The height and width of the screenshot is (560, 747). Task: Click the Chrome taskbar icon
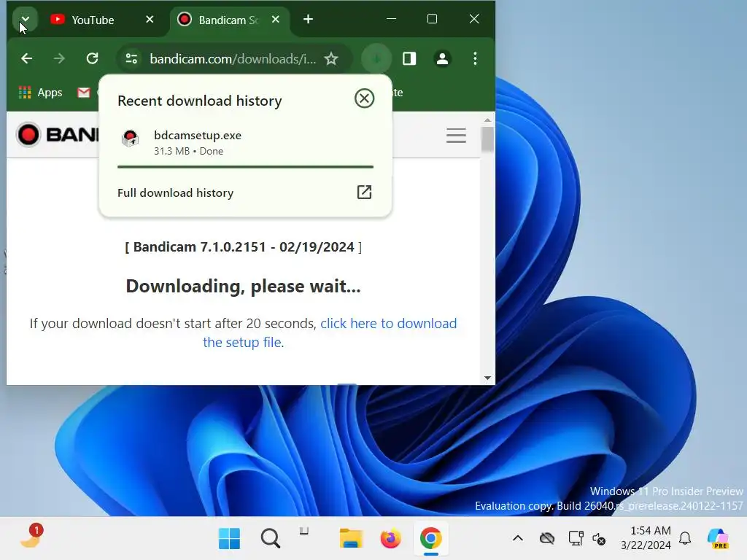430,539
